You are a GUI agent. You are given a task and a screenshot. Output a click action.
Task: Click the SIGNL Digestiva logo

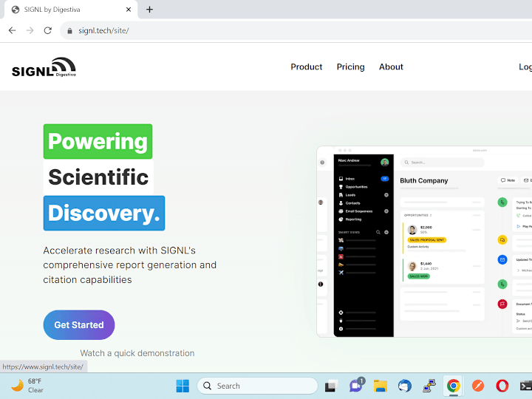click(44, 66)
